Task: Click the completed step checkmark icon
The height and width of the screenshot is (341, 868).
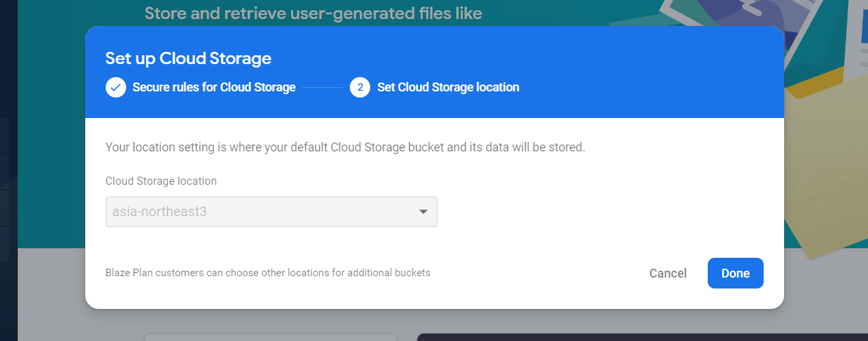Action: (116, 87)
